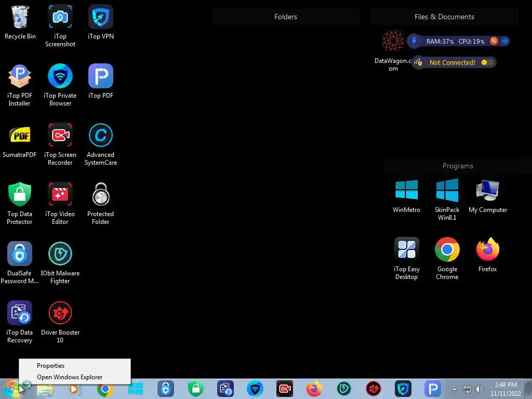Open Chrome from the taskbar
The width and height of the screenshot is (532, 399).
(105, 389)
